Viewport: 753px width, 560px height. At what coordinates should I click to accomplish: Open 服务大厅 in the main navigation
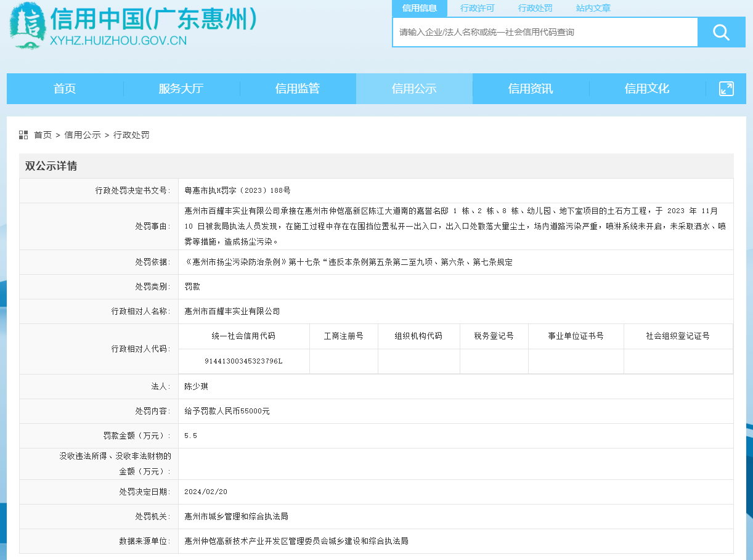(181, 89)
